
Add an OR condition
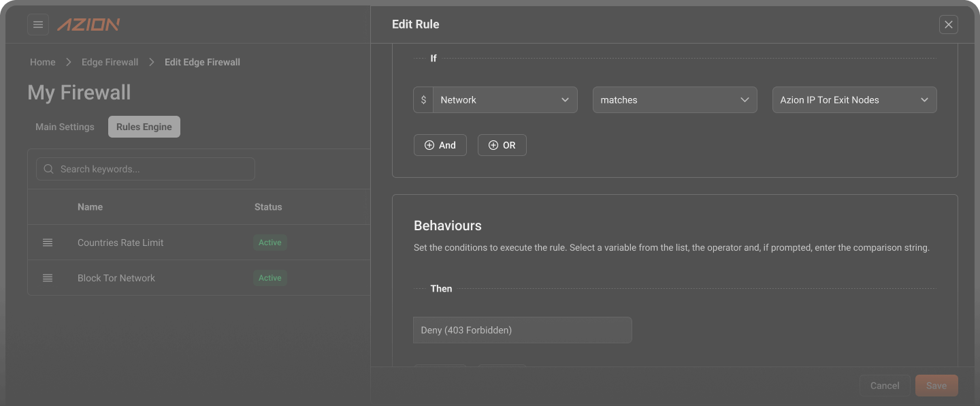coord(502,145)
